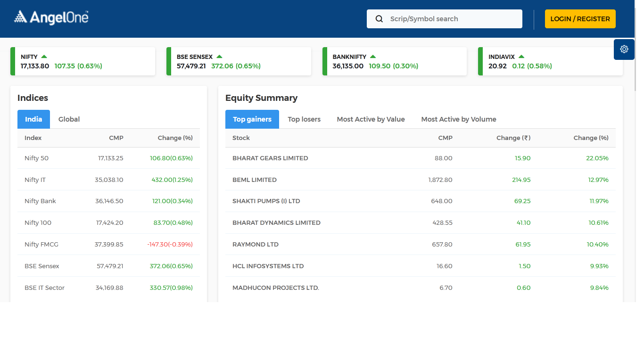Click the Nifty 100 index row

(108, 223)
